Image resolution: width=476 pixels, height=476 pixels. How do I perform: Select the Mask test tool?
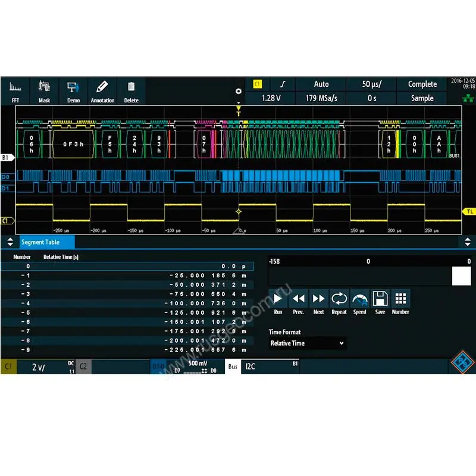(x=45, y=91)
